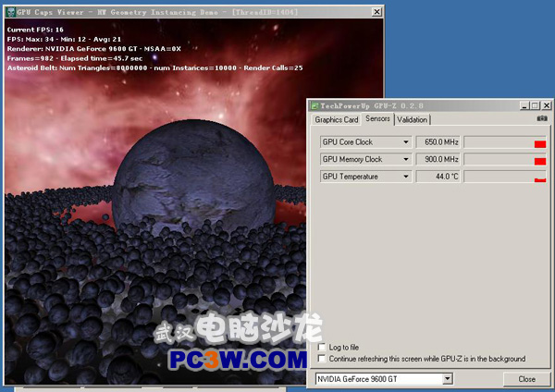Click the 900.0 MHz memory clock value field

(438, 159)
